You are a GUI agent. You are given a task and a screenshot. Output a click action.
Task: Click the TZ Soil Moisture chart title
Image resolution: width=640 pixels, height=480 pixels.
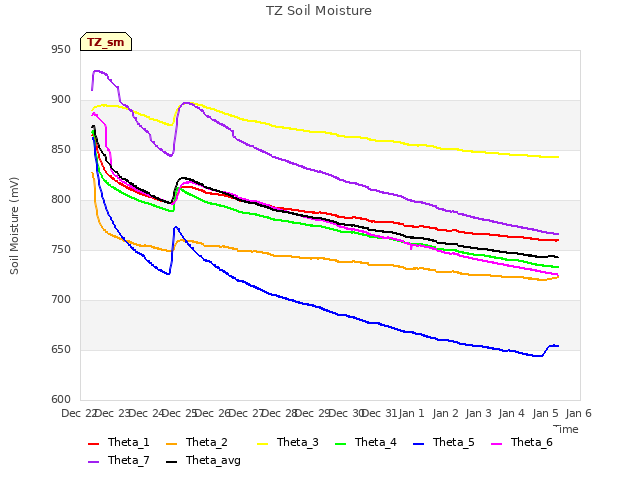click(319, 11)
